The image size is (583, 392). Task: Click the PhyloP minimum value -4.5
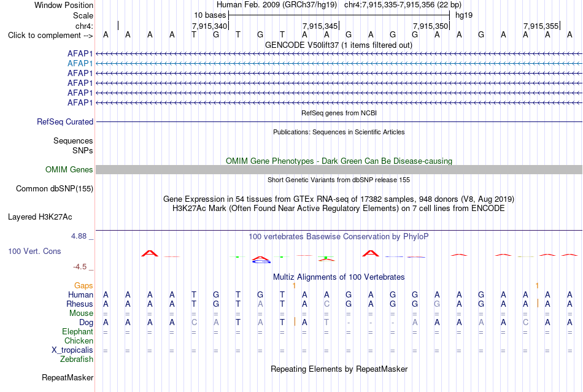(80, 267)
